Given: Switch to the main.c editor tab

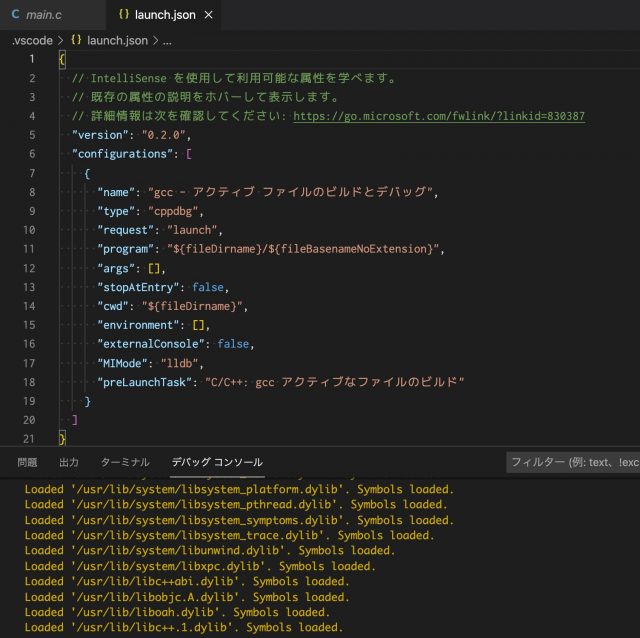Looking at the screenshot, I should 45,15.
